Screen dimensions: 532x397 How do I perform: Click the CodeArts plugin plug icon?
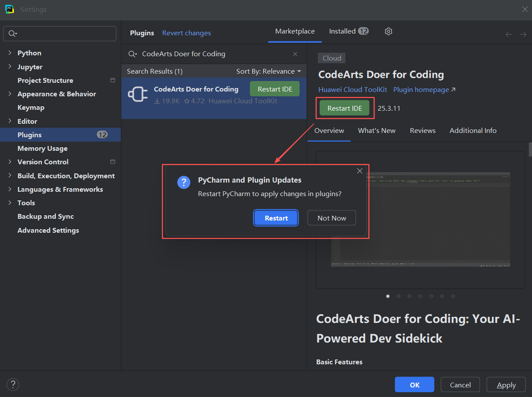(138, 95)
